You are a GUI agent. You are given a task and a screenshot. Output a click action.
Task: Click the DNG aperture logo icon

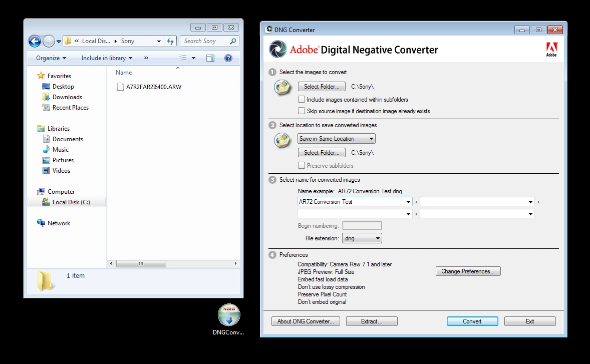pyautogui.click(x=278, y=49)
